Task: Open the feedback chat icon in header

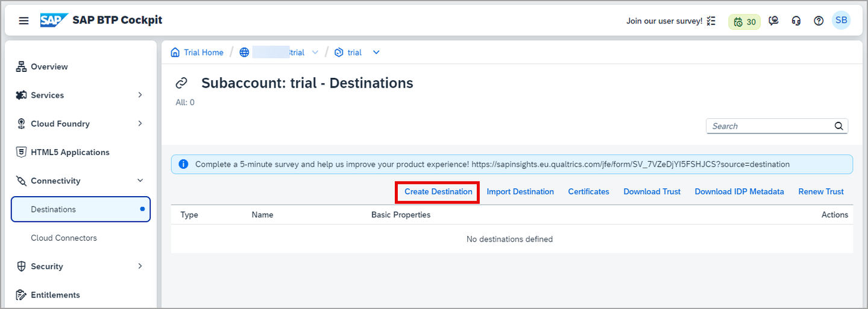Action: [774, 21]
